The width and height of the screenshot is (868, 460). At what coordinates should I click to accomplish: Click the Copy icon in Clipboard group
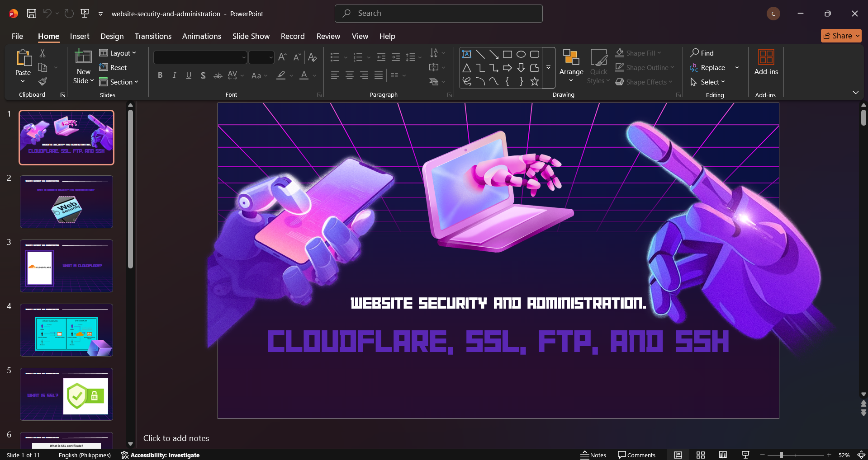(x=43, y=68)
